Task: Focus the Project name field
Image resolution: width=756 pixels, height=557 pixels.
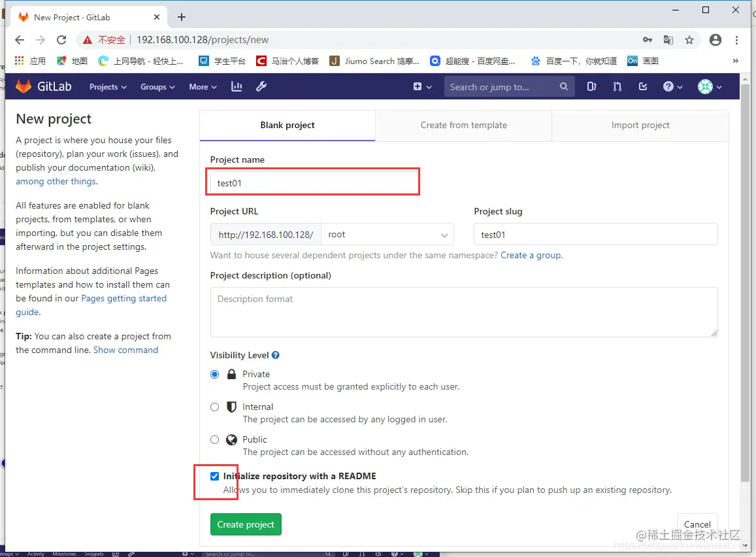Action: (x=313, y=183)
